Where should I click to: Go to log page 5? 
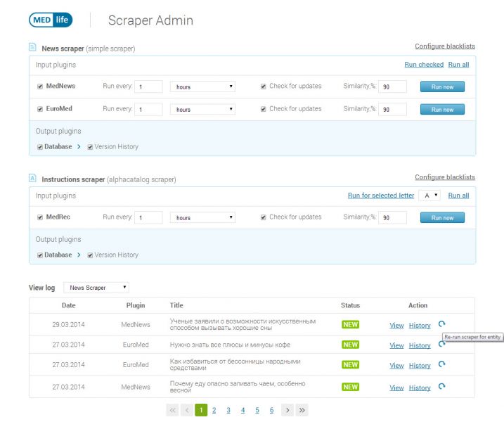point(257,410)
